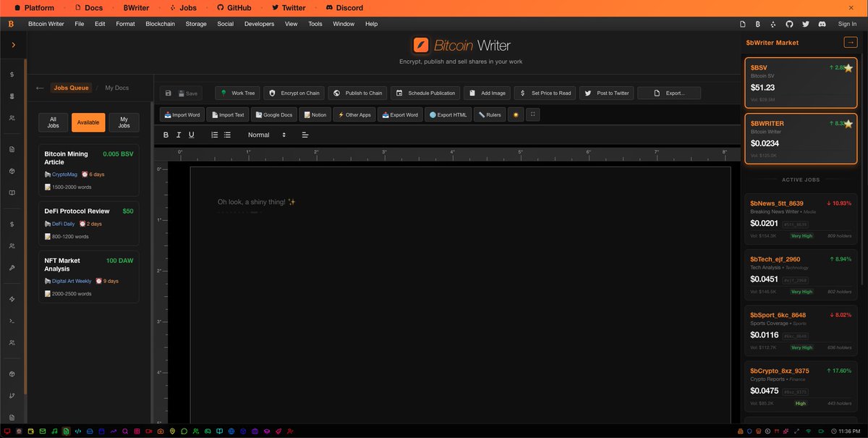Open the $bNews_5tt_8639 market card
Viewport: 868px width, 438px height.
(801, 219)
